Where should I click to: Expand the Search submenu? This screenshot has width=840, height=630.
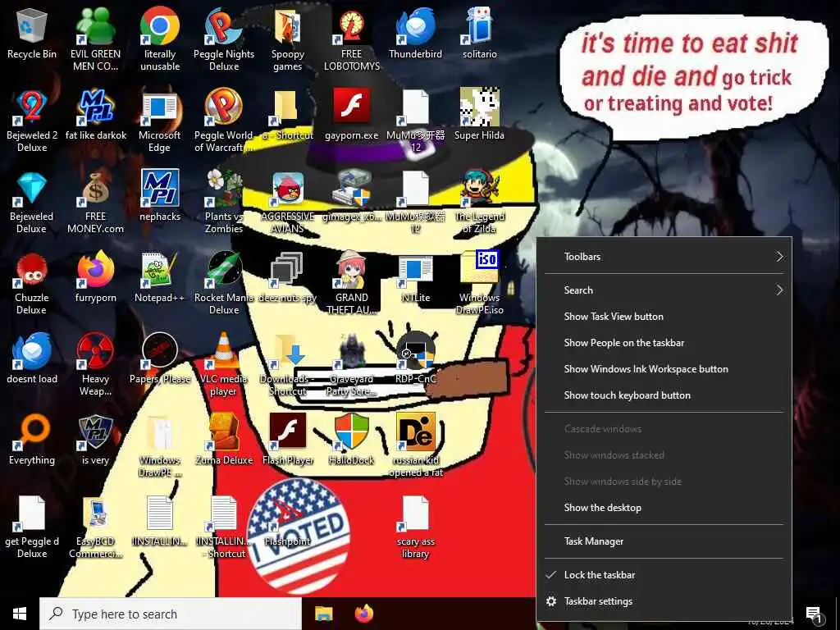(x=664, y=290)
